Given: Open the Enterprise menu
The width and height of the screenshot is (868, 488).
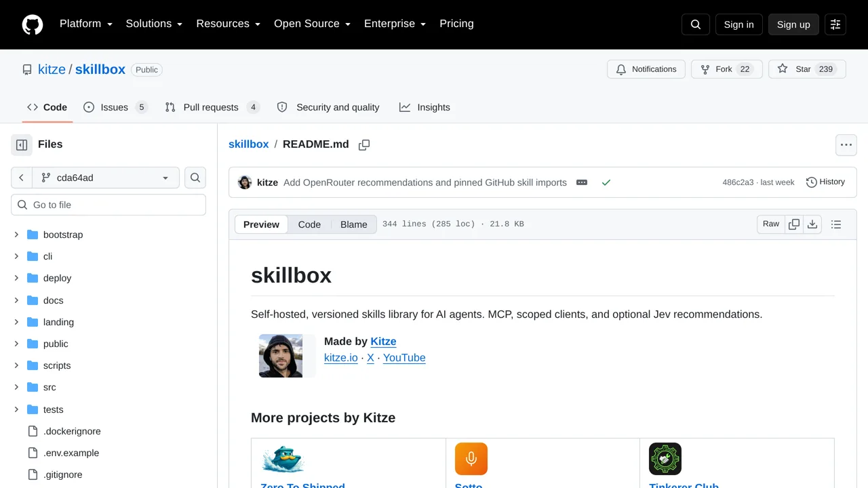Looking at the screenshot, I should [x=395, y=24].
